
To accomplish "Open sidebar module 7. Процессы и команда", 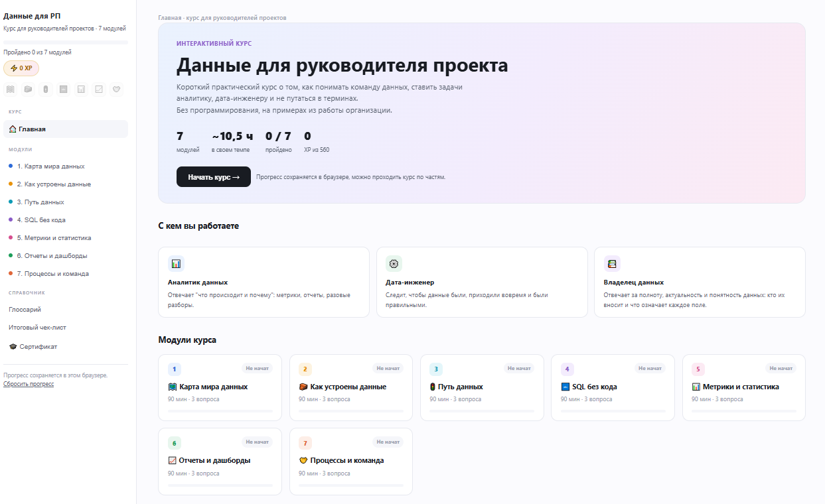I will pyautogui.click(x=66, y=273).
